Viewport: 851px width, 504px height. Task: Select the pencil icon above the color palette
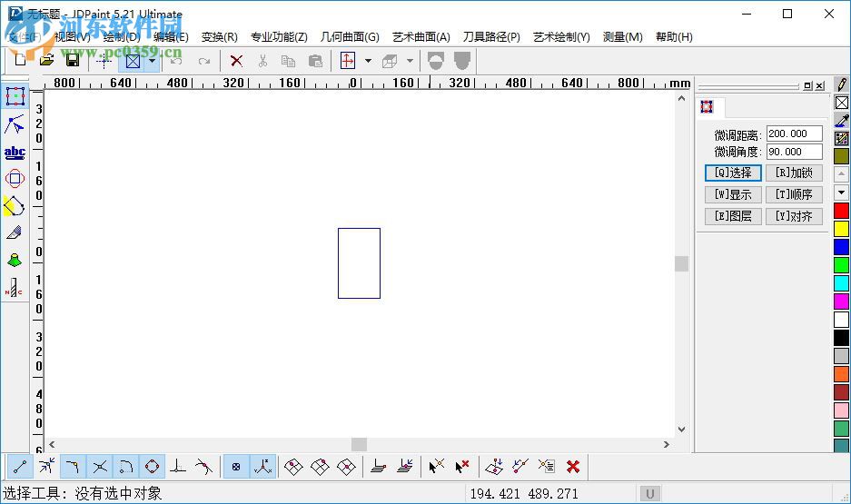(842, 84)
